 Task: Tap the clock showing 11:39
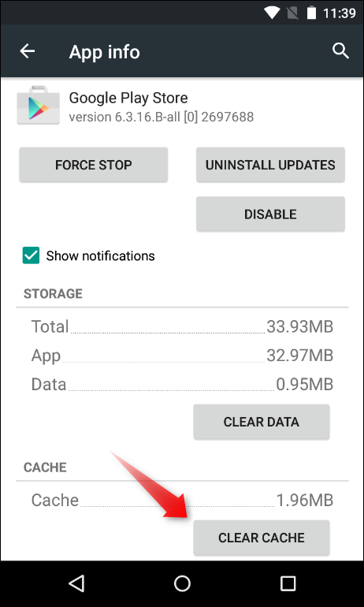[x=339, y=13]
